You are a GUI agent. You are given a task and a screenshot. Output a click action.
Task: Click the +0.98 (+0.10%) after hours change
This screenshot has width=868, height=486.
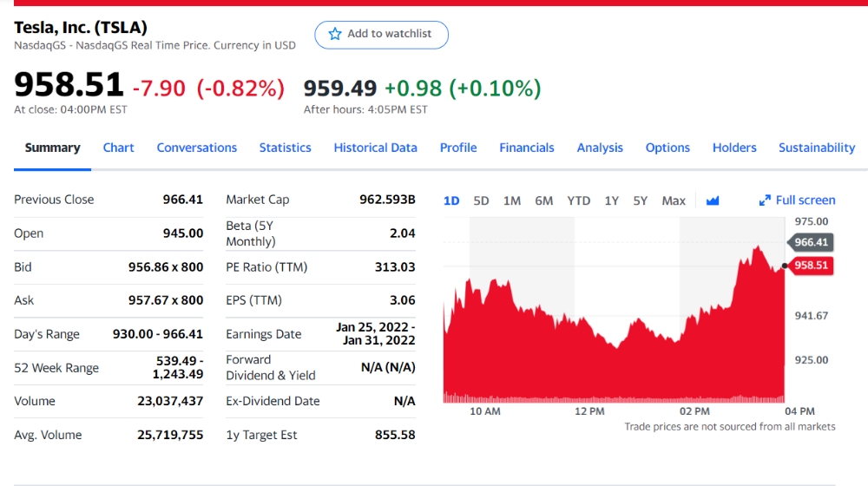[x=463, y=88]
